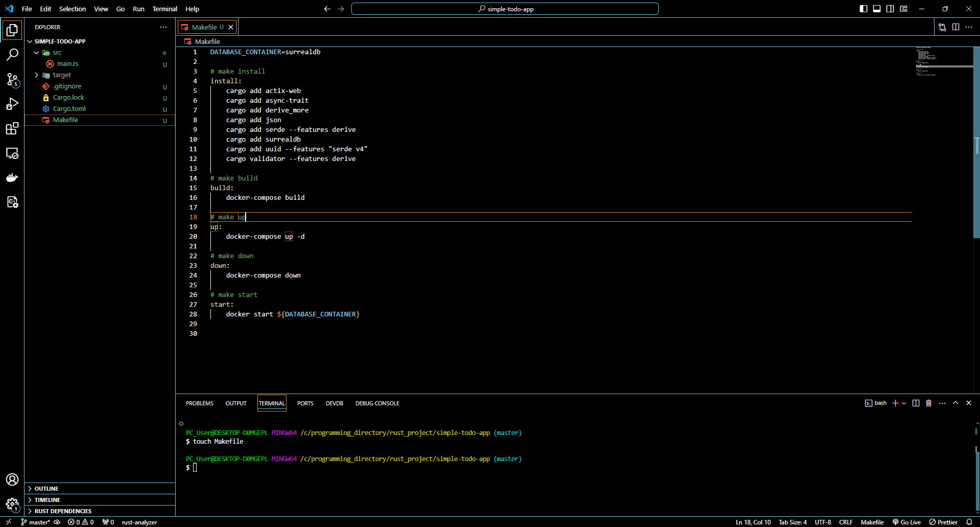Launch a new terminal with the plus icon
The image size is (980, 527).
point(895,403)
